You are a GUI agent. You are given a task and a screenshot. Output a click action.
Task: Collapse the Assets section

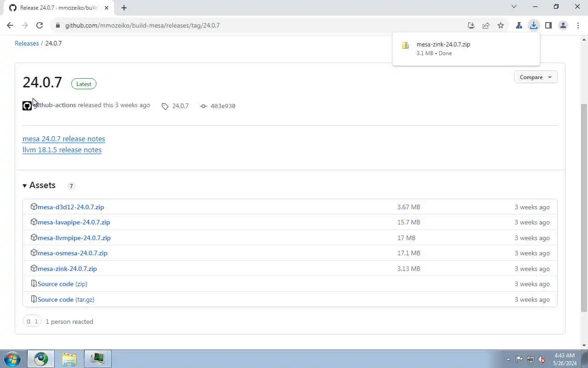point(39,185)
